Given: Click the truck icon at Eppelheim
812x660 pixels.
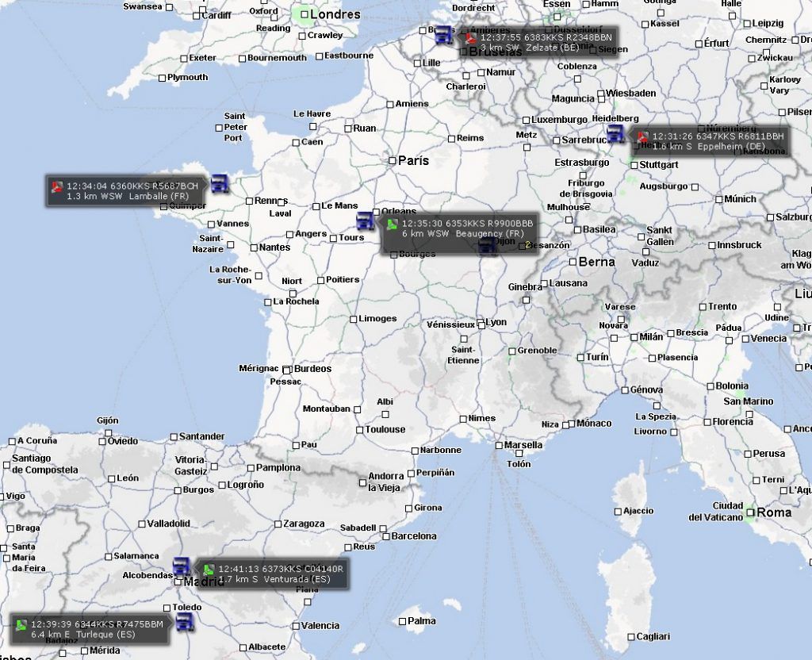Looking at the screenshot, I should click(x=615, y=133).
